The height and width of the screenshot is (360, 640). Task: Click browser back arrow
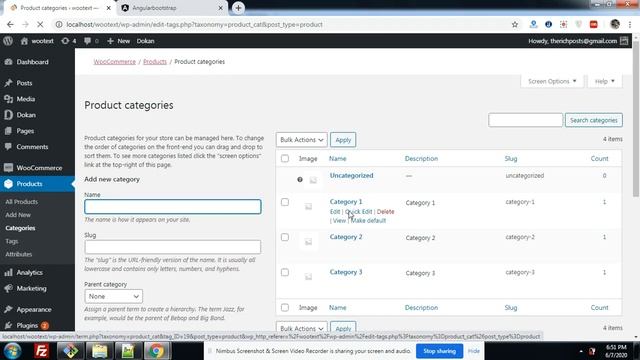point(10,24)
